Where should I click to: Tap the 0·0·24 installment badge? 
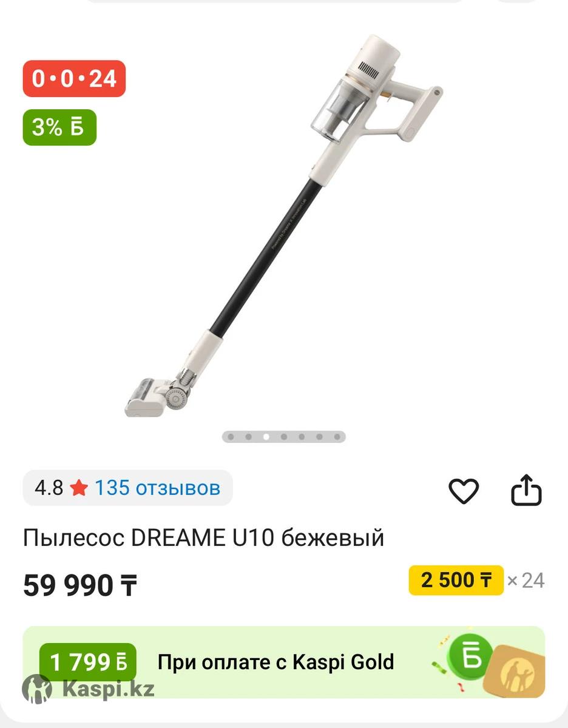coord(74,78)
